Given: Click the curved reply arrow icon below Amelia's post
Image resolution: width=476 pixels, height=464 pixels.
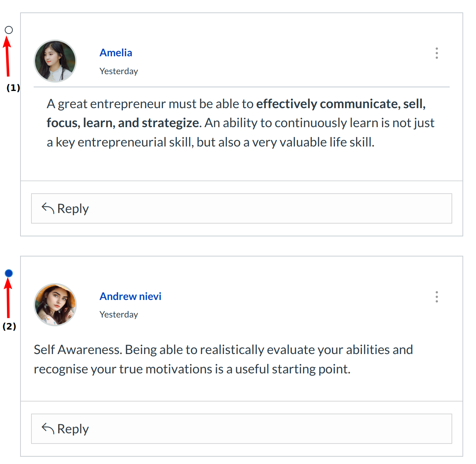Looking at the screenshot, I should [48, 208].
